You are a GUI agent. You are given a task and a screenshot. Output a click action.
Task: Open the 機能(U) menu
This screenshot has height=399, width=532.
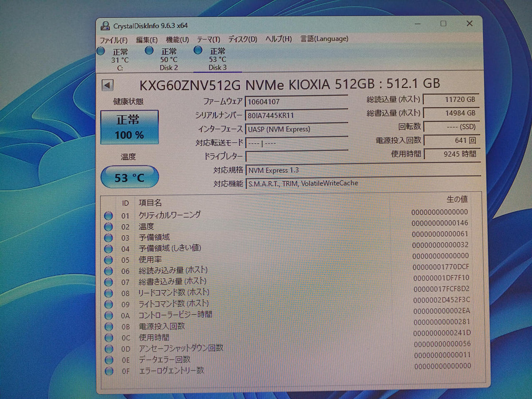(x=177, y=39)
